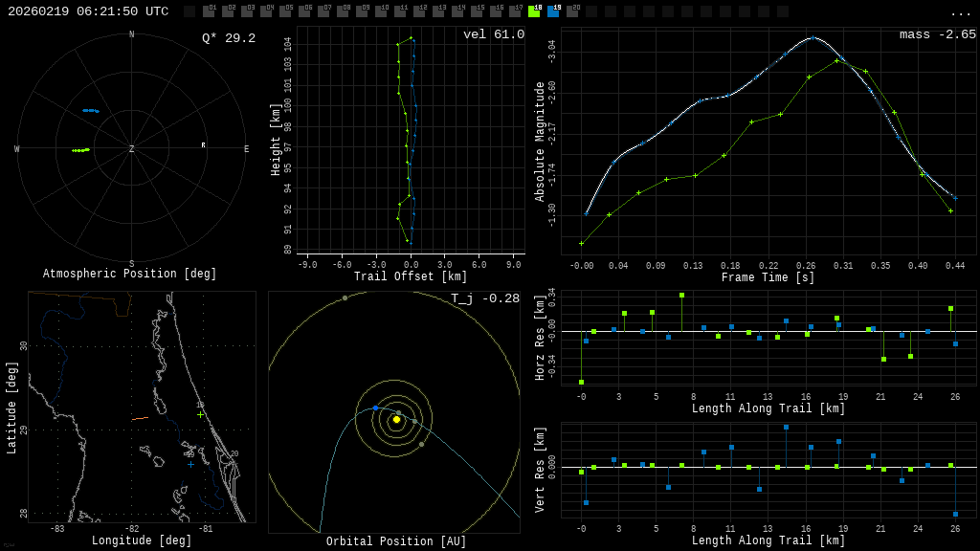Image resolution: width=980 pixels, height=551 pixels.
Task: Click the blue Earth dot on the orbit
Action: [375, 408]
